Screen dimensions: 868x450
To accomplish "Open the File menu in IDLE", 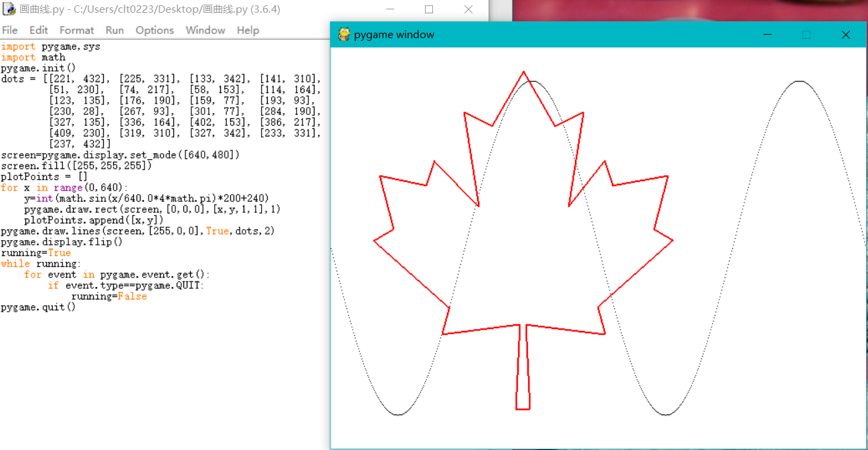I will point(9,30).
